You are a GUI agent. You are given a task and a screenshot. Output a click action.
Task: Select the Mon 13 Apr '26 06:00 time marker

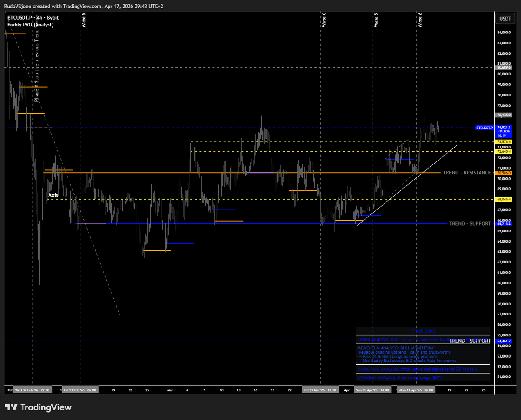pyautogui.click(x=416, y=390)
